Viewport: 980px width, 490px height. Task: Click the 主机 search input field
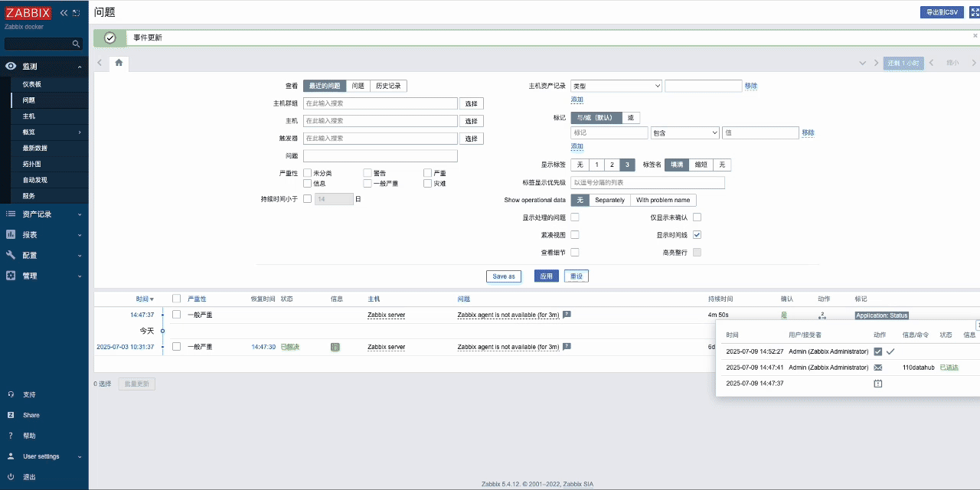[x=381, y=121]
